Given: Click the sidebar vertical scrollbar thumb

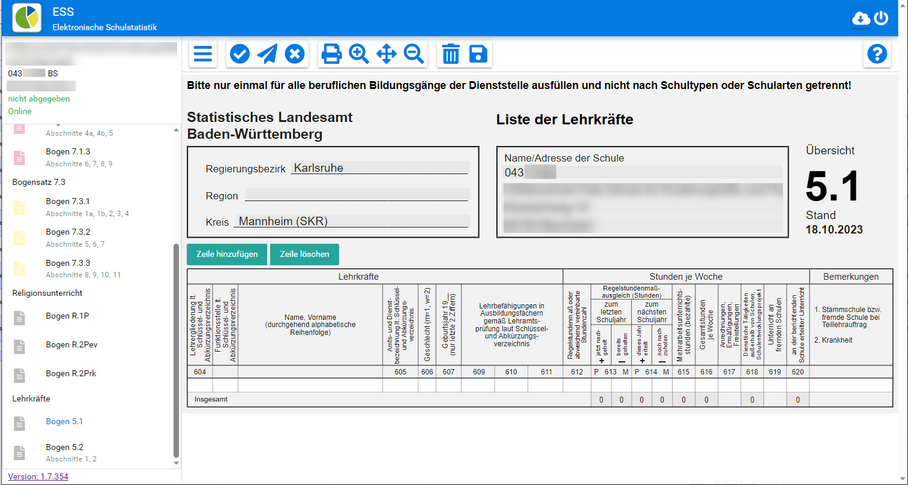Looking at the screenshot, I should (176, 351).
